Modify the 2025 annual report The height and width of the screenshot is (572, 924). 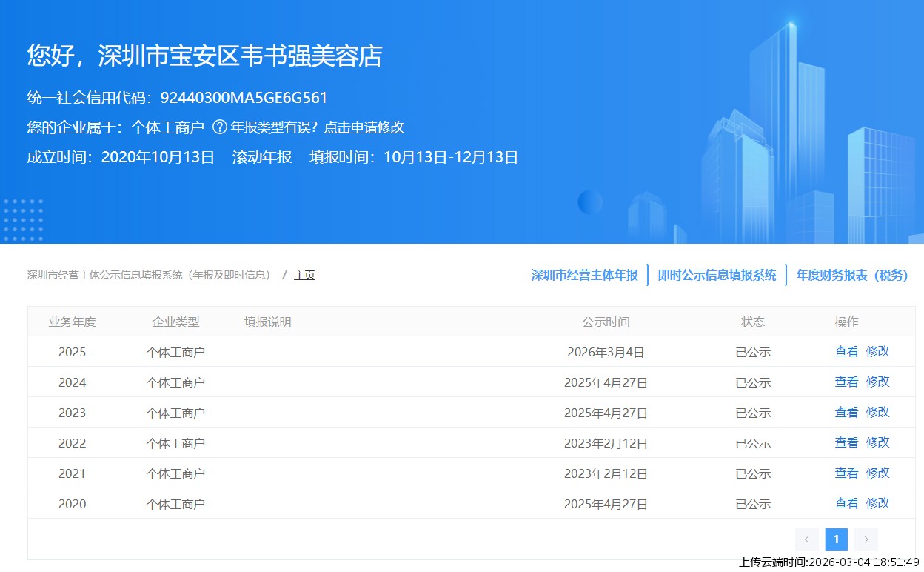[x=877, y=352]
